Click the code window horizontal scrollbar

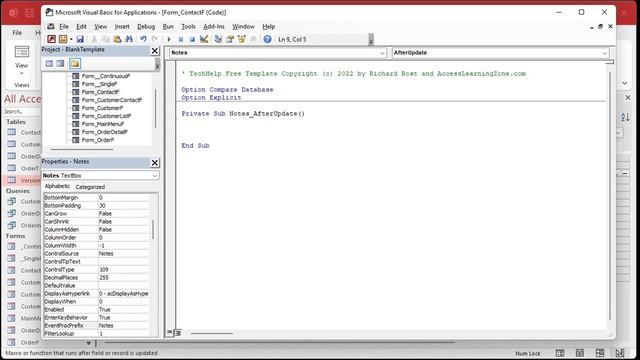(x=212, y=333)
